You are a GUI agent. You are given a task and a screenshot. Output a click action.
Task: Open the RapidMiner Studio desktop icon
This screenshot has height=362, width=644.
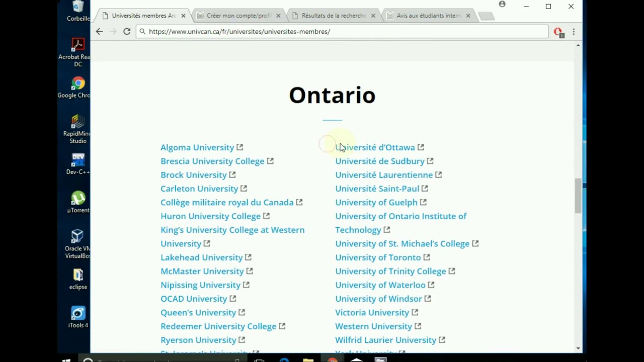(x=78, y=129)
